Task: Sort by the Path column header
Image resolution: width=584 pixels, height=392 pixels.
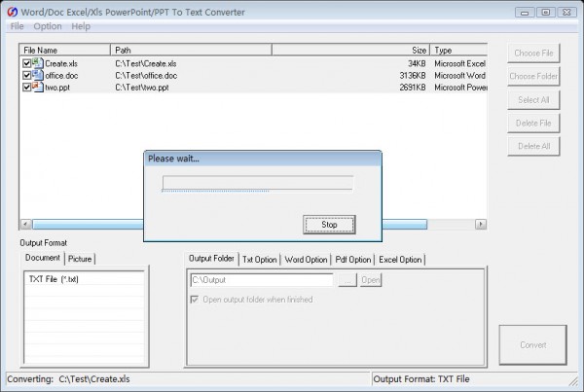Action: (191, 50)
